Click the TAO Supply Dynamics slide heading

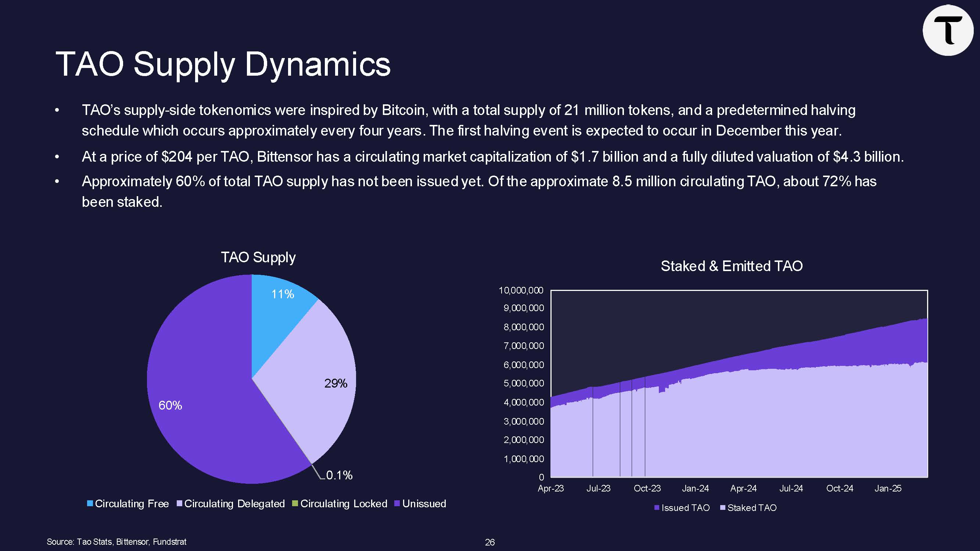click(223, 64)
